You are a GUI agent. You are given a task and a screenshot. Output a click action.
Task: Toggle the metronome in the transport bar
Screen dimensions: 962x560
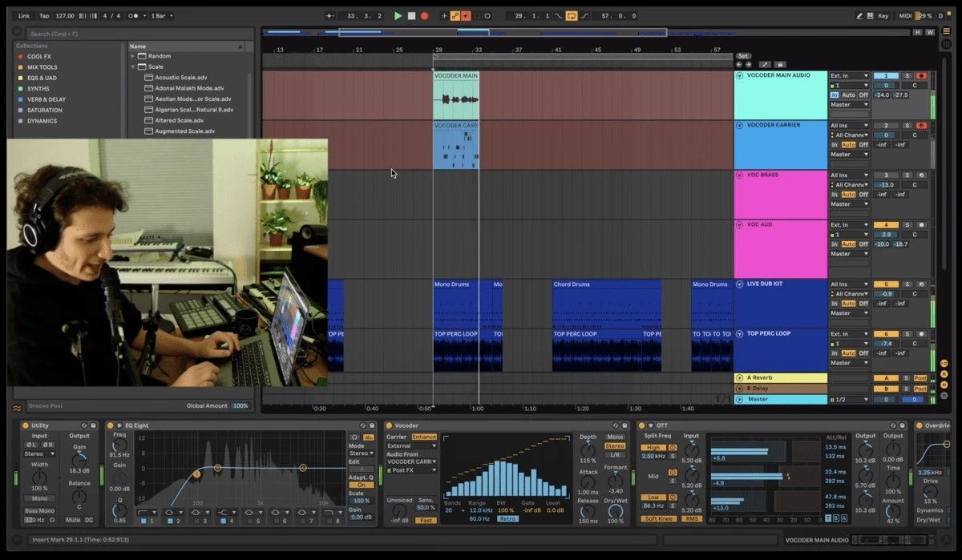pos(133,16)
